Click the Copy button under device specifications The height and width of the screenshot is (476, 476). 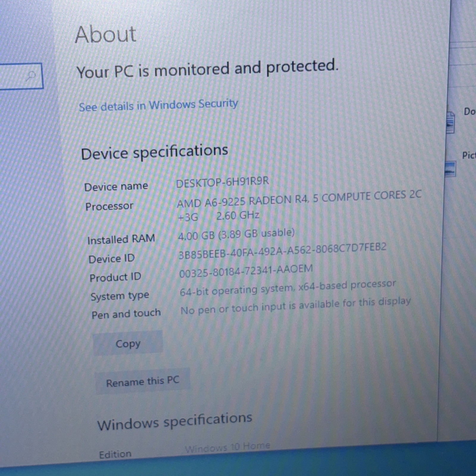[x=128, y=343]
